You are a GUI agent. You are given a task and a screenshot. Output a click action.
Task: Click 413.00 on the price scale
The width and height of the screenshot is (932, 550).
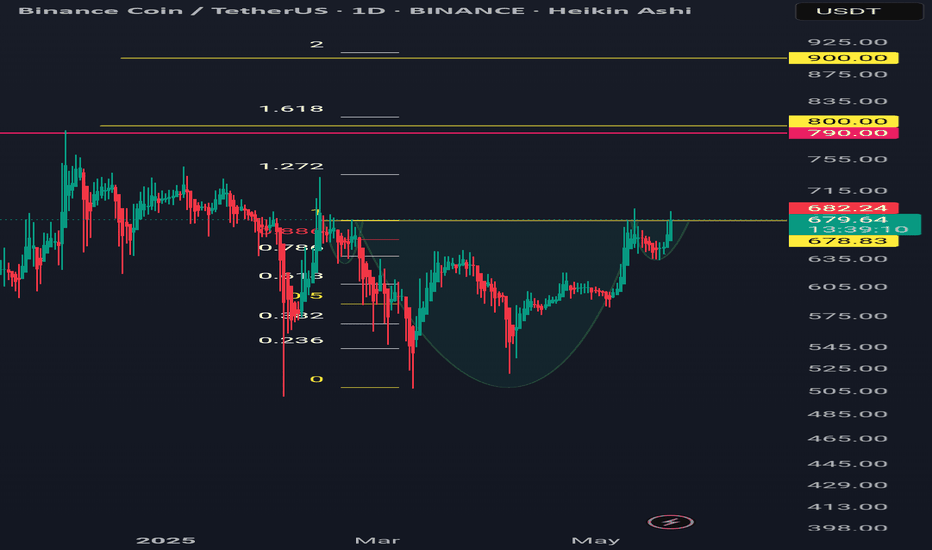point(848,507)
